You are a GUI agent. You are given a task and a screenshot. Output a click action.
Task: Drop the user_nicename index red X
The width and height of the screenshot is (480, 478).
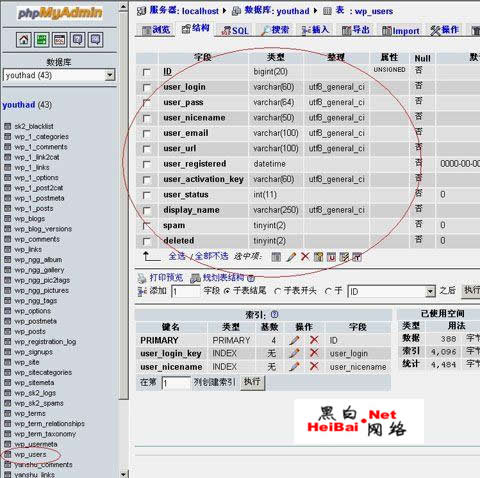click(314, 366)
